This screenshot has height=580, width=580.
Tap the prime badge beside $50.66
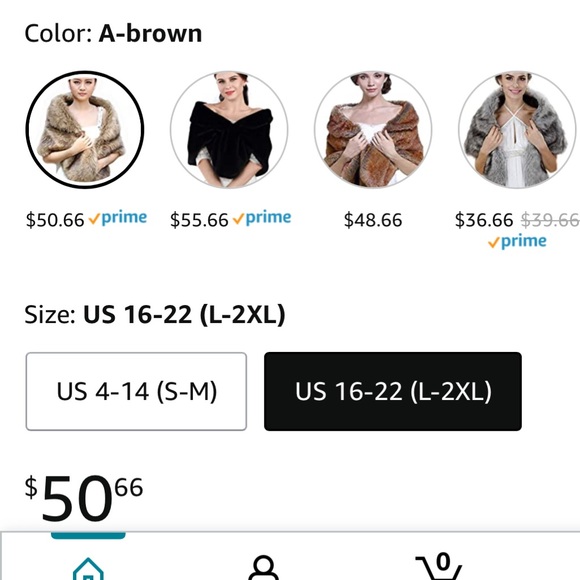(118, 218)
